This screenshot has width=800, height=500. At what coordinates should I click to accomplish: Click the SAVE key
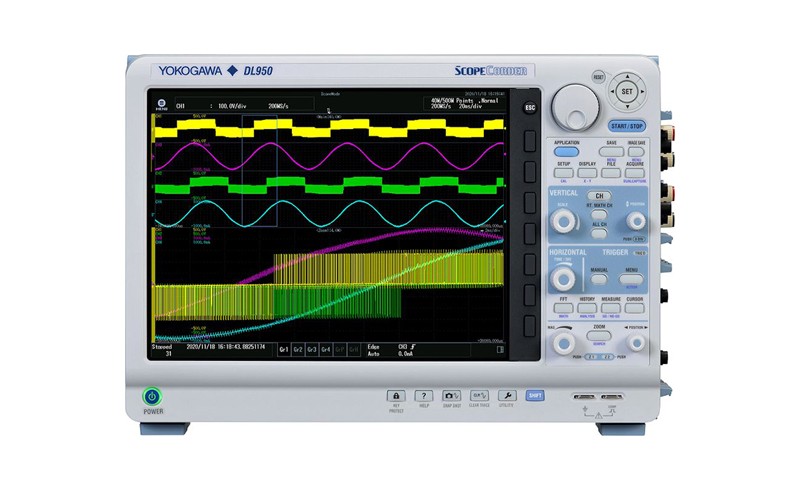611,152
